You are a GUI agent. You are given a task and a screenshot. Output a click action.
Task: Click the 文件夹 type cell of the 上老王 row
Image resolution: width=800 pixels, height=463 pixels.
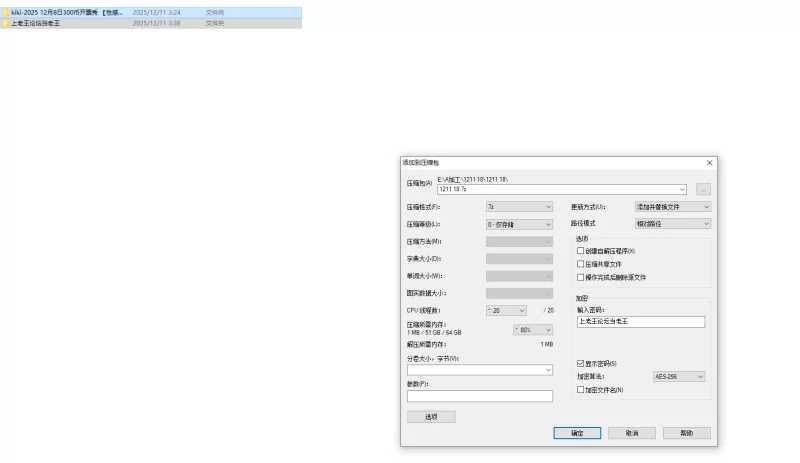click(215, 23)
